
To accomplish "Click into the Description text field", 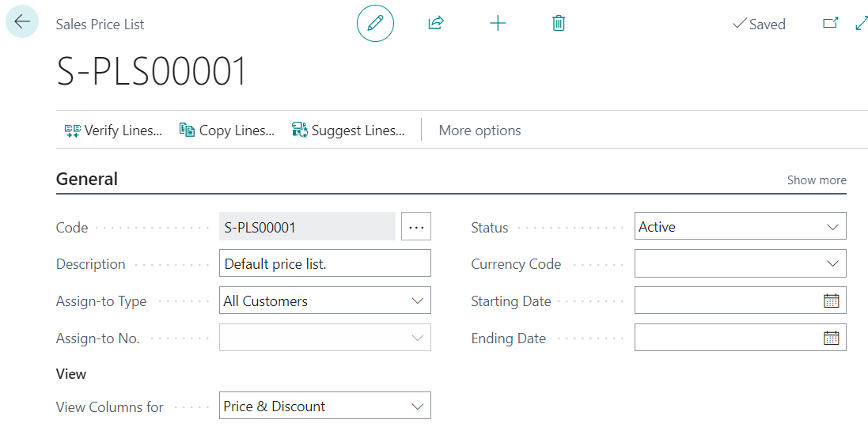I will 324,264.
